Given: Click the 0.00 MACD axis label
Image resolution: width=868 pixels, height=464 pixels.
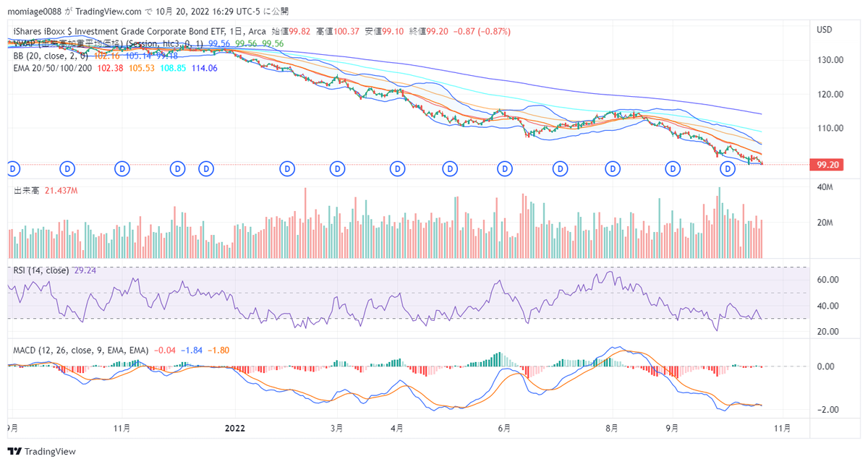Looking at the screenshot, I should pyautogui.click(x=825, y=366).
